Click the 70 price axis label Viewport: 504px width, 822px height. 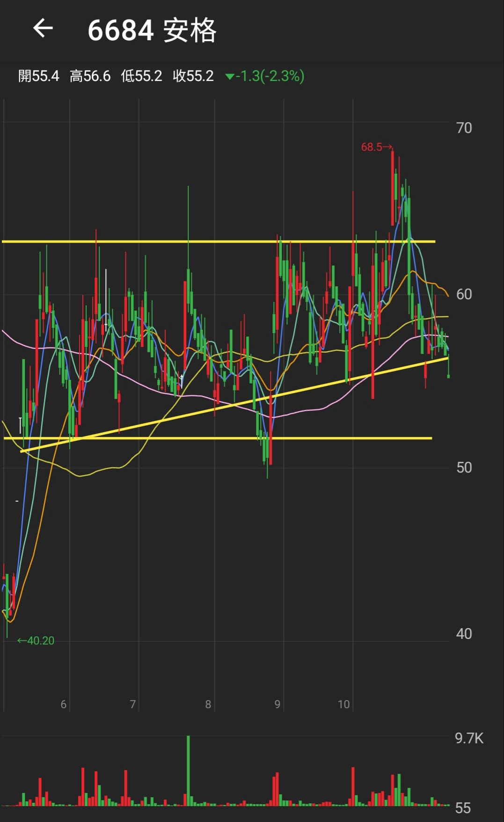(464, 128)
